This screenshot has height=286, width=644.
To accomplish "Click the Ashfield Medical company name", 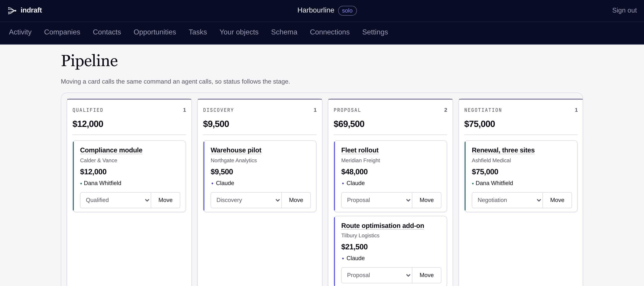I will (491, 160).
